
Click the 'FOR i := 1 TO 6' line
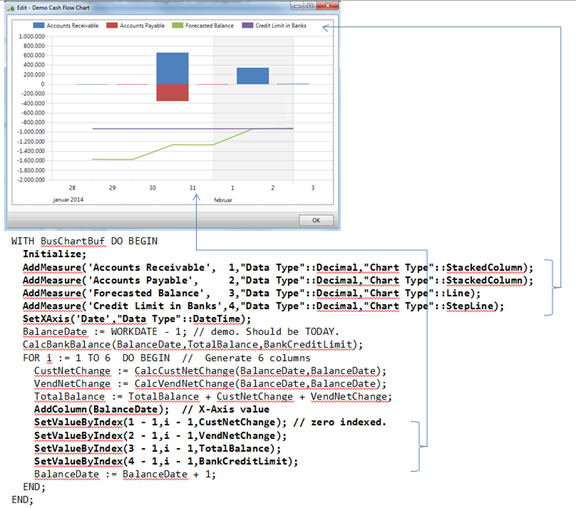pos(166,358)
